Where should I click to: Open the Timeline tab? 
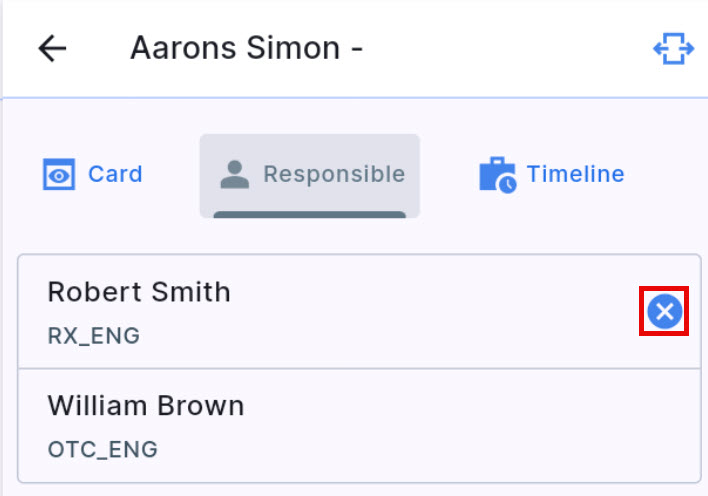click(552, 175)
